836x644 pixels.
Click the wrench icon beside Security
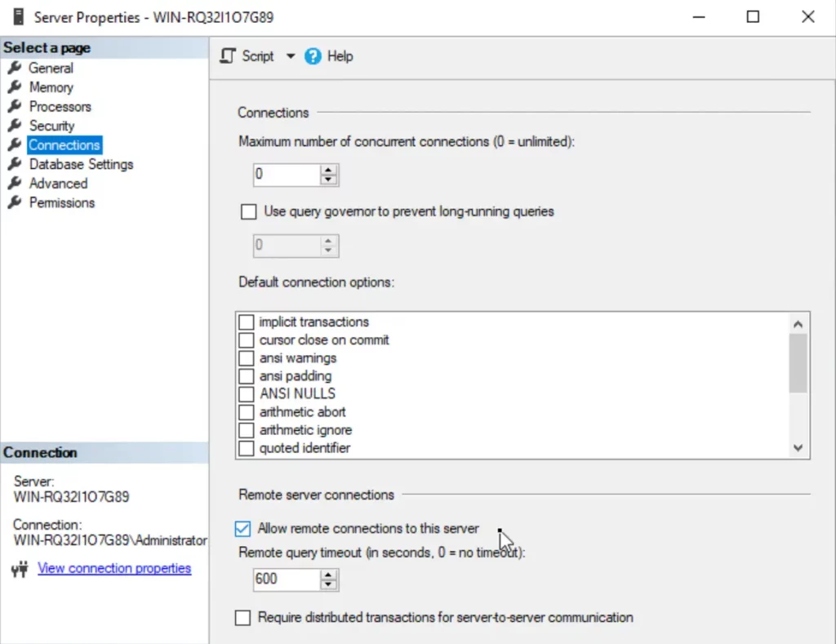pyautogui.click(x=15, y=125)
